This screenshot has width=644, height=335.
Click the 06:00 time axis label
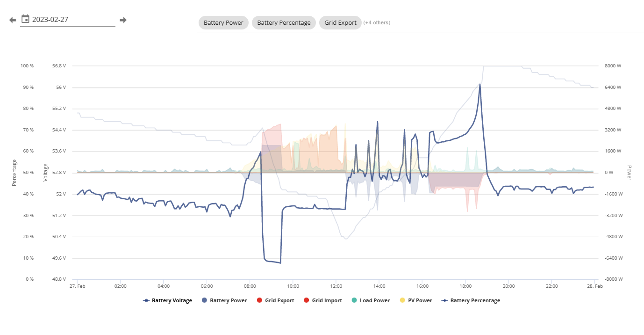[x=207, y=286]
